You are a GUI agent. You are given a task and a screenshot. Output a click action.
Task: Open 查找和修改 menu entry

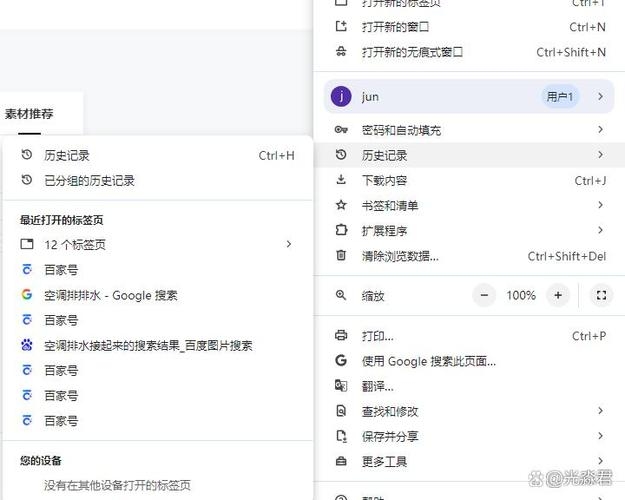coord(470,411)
